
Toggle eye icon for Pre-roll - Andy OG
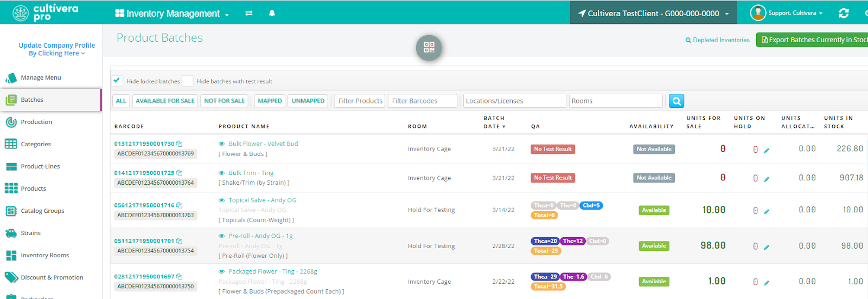[x=222, y=236]
